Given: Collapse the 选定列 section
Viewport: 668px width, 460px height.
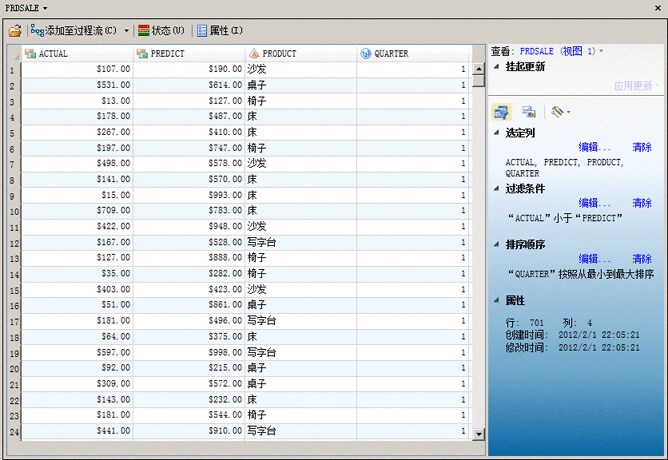Looking at the screenshot, I should tap(496, 132).
